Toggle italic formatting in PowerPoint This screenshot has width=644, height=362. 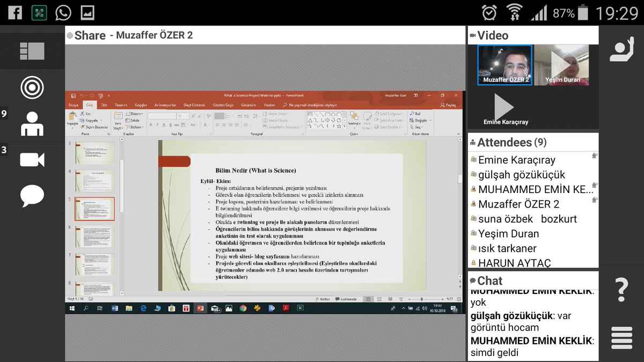157,124
